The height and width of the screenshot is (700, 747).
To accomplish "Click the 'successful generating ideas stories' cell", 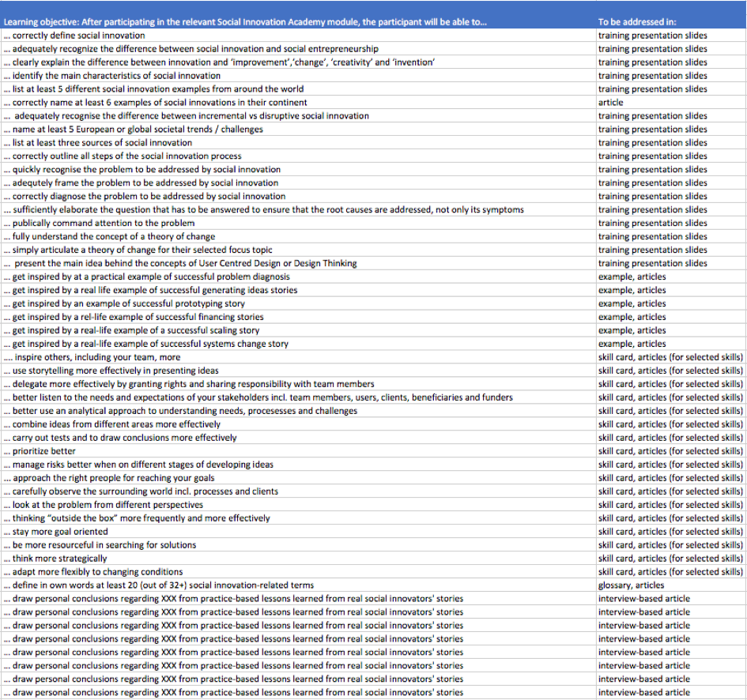I will pos(298,290).
